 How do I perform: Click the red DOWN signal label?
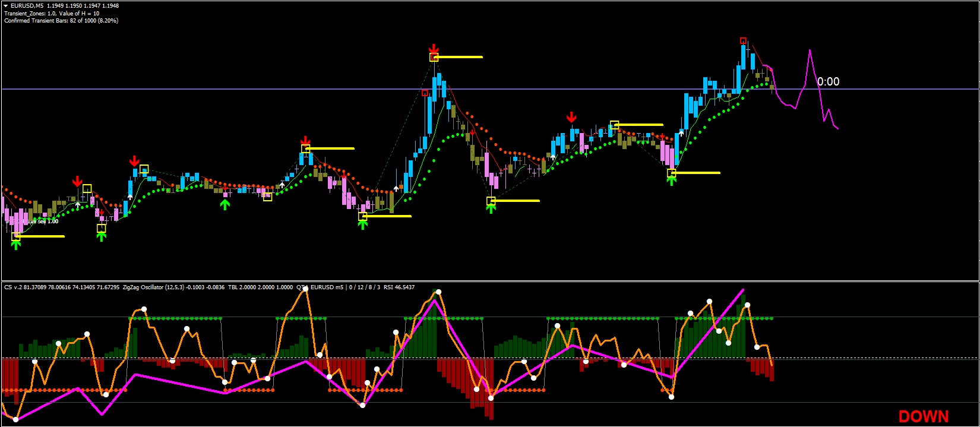point(923,416)
